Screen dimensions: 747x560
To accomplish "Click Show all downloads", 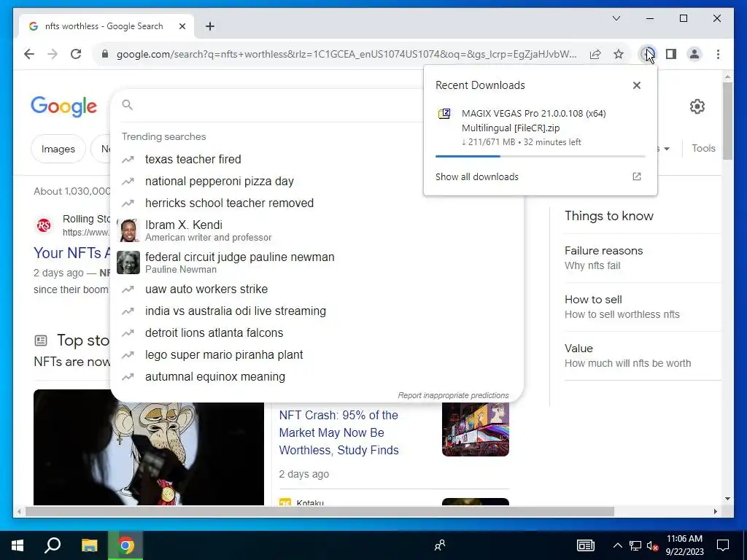I will 477,176.
